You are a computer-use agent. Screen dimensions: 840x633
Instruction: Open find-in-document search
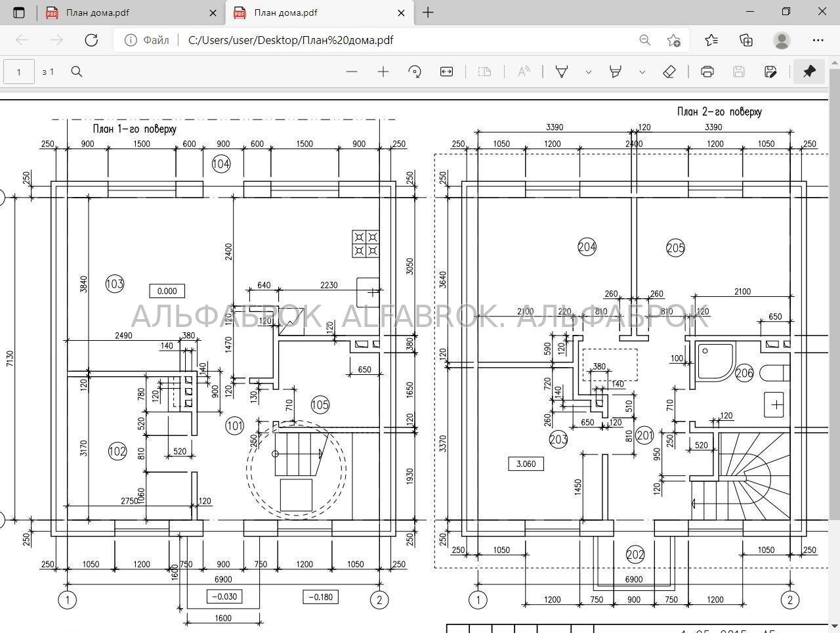77,72
